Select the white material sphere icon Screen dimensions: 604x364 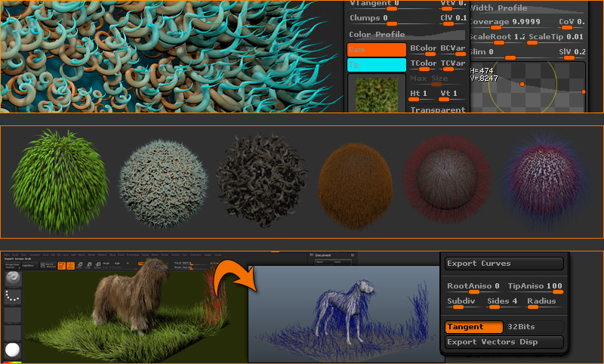tap(13, 350)
